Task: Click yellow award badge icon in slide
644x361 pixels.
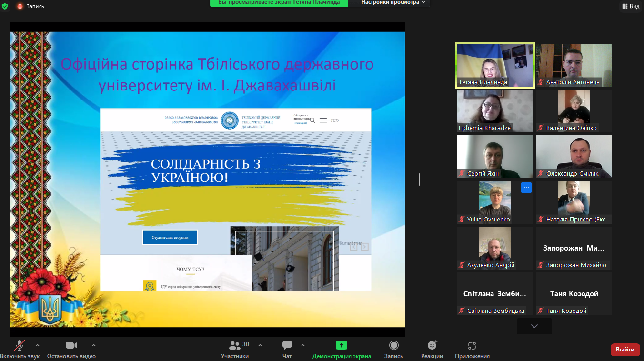Action: (x=150, y=286)
